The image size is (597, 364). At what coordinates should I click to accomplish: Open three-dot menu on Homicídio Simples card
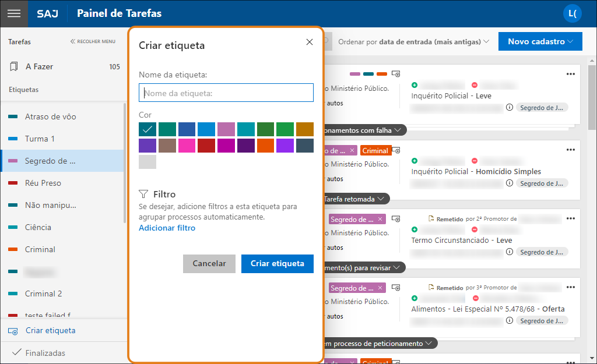pyautogui.click(x=570, y=150)
